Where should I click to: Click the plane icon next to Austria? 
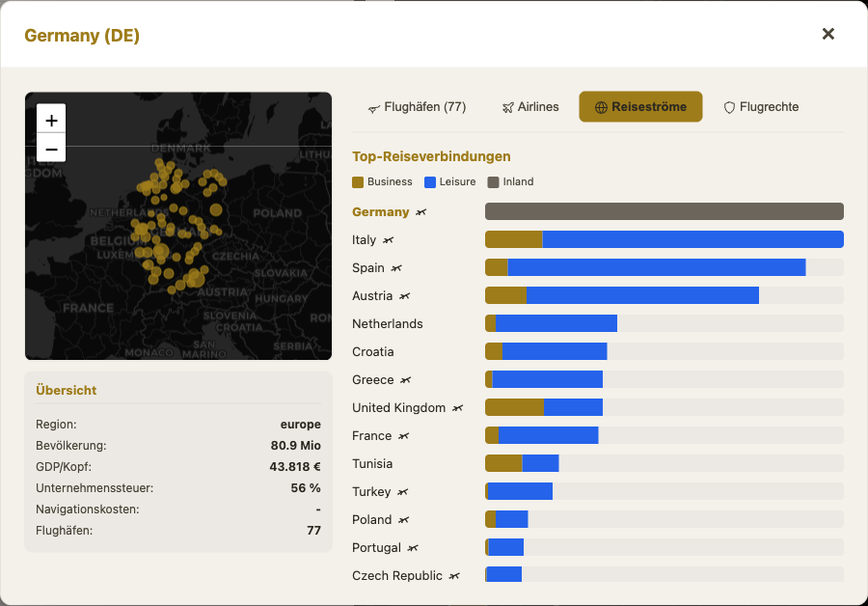click(405, 296)
